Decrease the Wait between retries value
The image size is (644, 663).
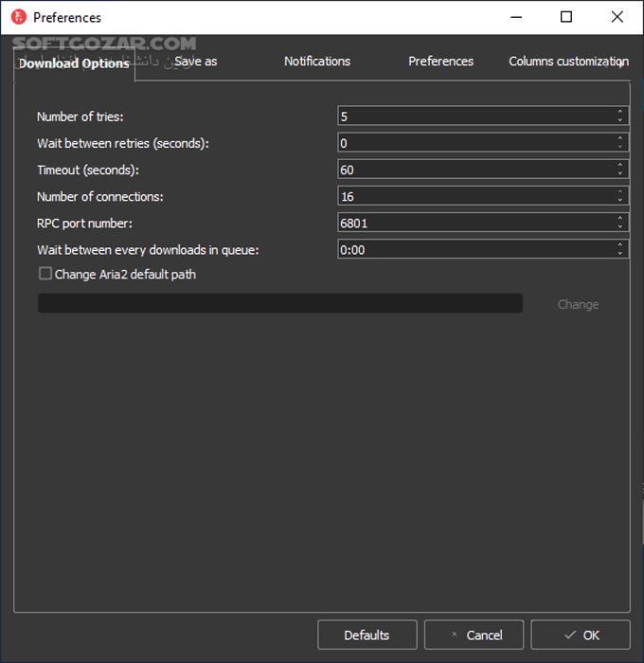(x=620, y=147)
